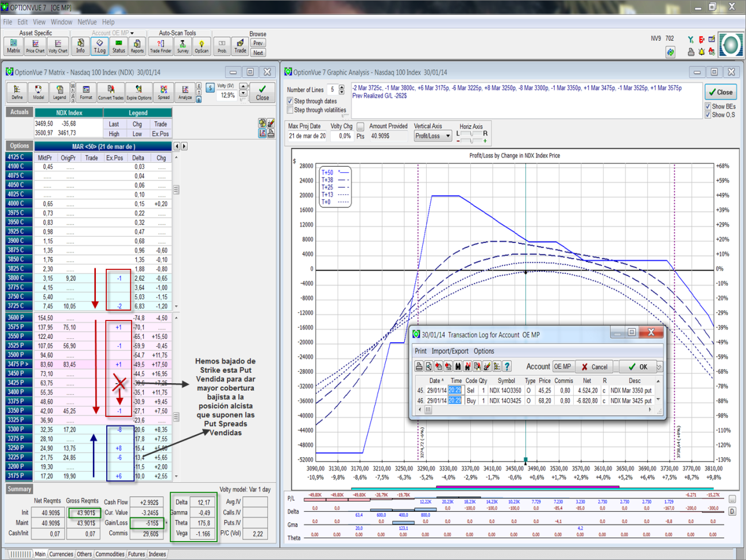Viewport: 746px width, 560px height.
Task: Open the NetVue menu
Action: [x=87, y=22]
